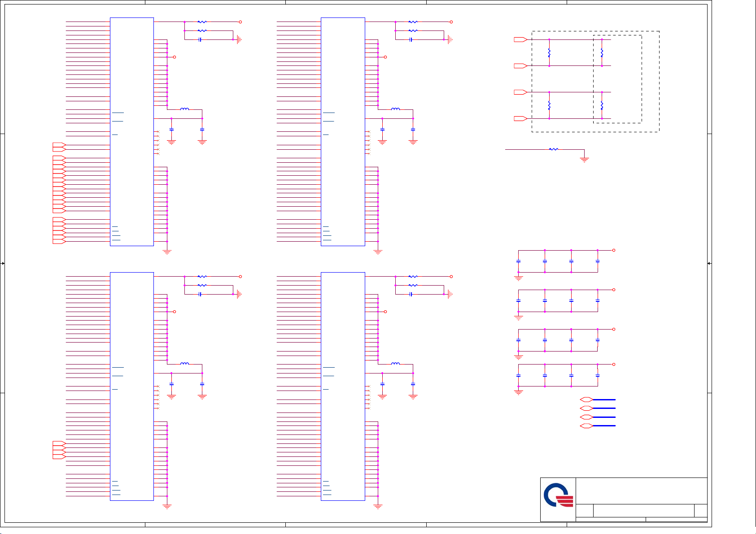Viewport: 756px width, 534px height.
Task: Click the company logo in the title block
Action: [558, 495]
